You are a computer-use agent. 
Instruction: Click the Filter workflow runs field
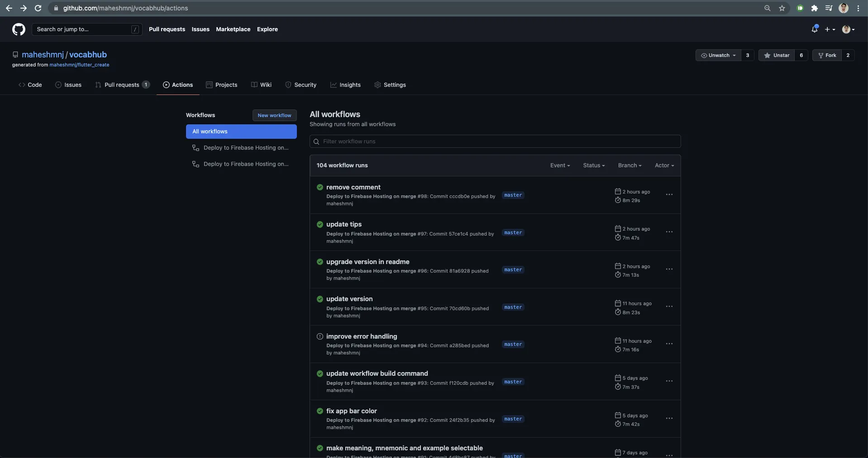(x=495, y=142)
